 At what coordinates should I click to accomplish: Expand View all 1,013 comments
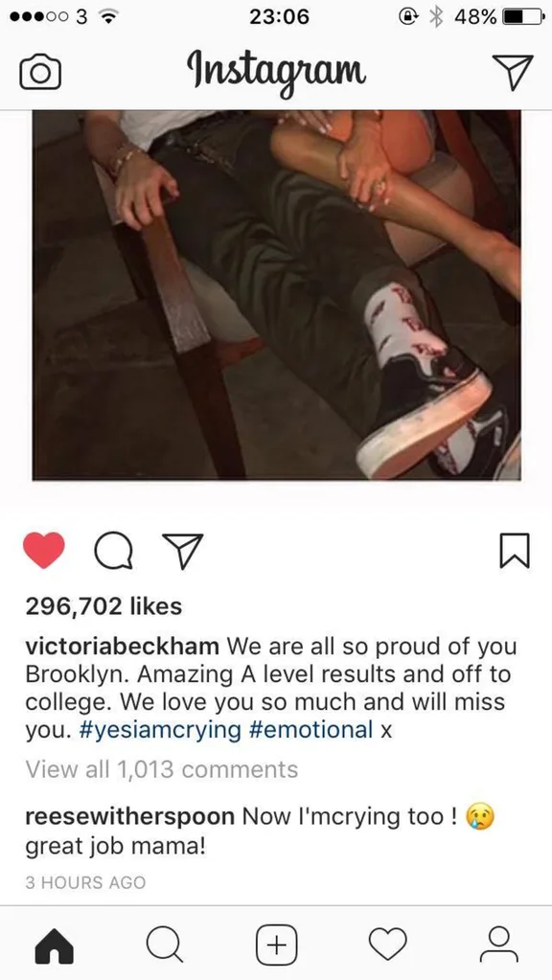(162, 769)
